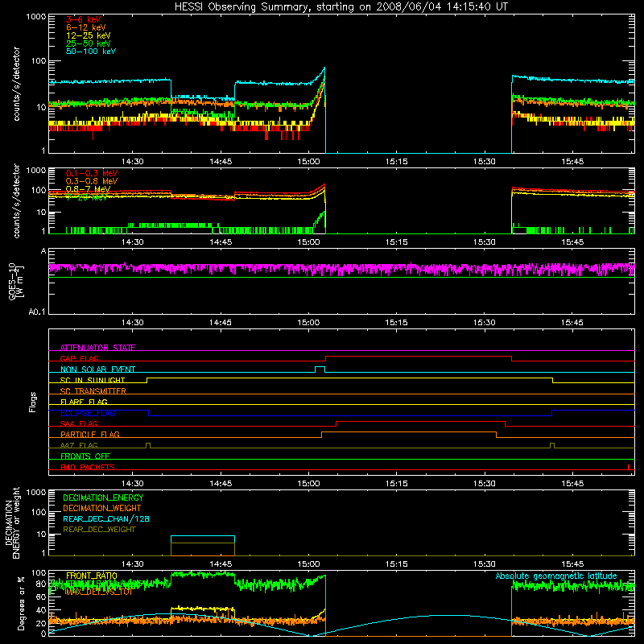Viewport: 644px width, 644px height.
Task: Select the yellow 12-25 keV legend label
Action: pos(89,35)
